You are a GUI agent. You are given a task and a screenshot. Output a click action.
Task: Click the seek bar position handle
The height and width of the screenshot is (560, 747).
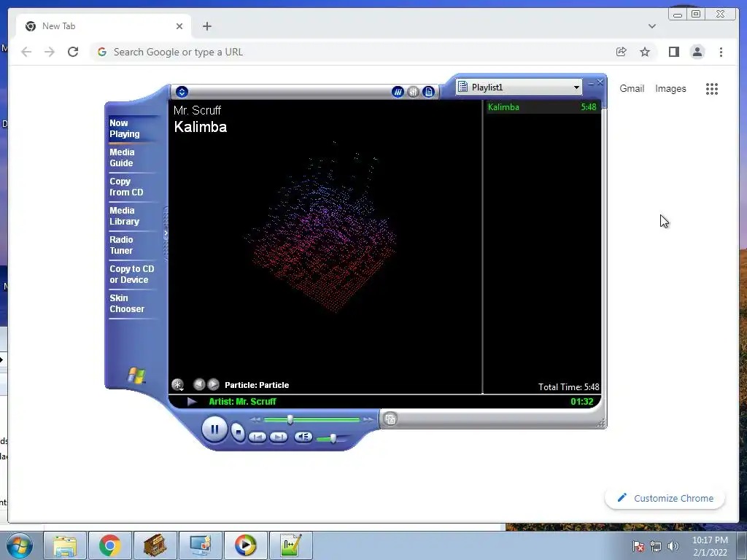tap(290, 419)
